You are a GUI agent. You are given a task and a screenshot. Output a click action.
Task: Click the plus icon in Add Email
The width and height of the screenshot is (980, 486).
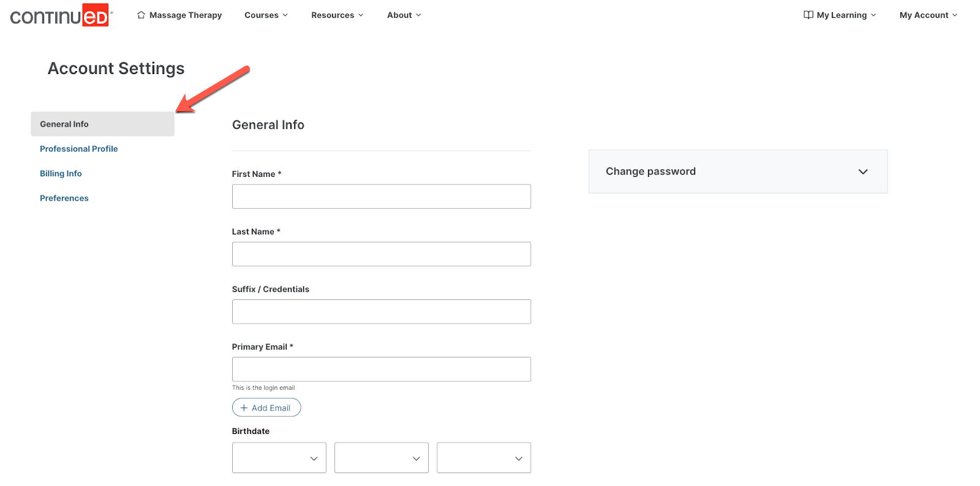click(x=244, y=408)
